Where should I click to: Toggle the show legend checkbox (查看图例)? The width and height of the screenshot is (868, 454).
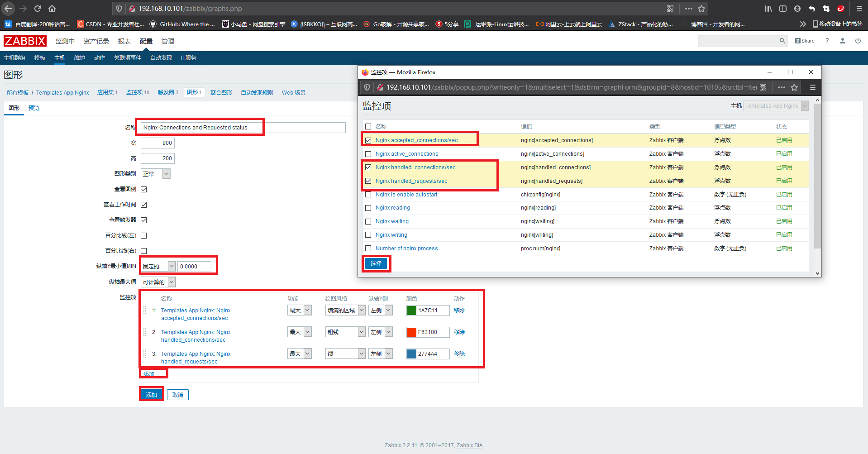pyautogui.click(x=143, y=189)
